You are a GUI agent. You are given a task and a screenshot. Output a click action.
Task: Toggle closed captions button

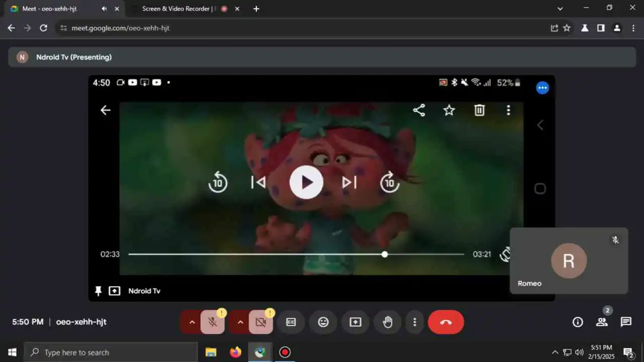pyautogui.click(x=291, y=322)
